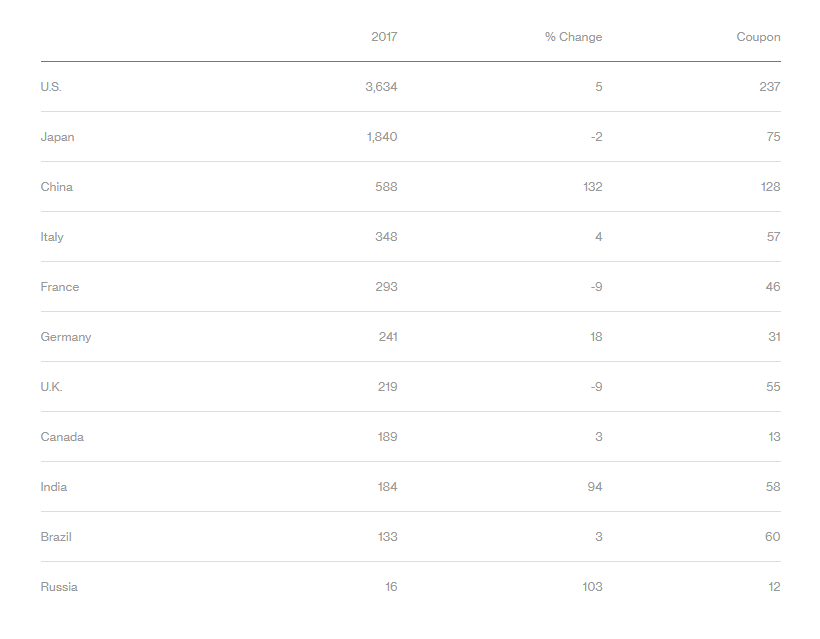
Task: Click the Brazil row label
Action: click(56, 537)
